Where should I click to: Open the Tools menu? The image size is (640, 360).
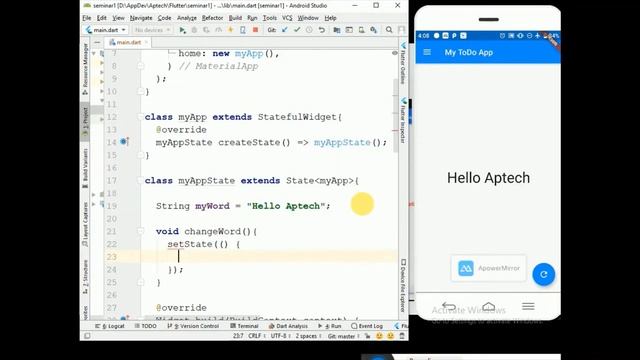[x=269, y=18]
